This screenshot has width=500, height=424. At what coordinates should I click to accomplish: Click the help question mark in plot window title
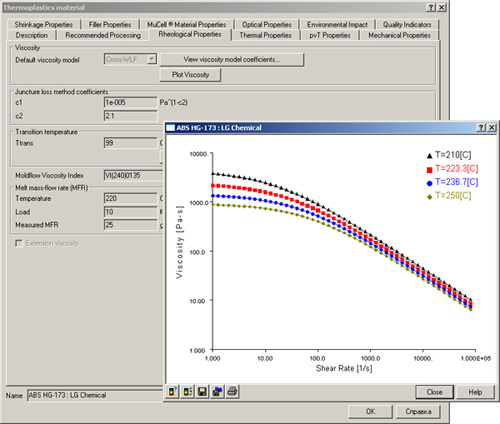pos(481,128)
